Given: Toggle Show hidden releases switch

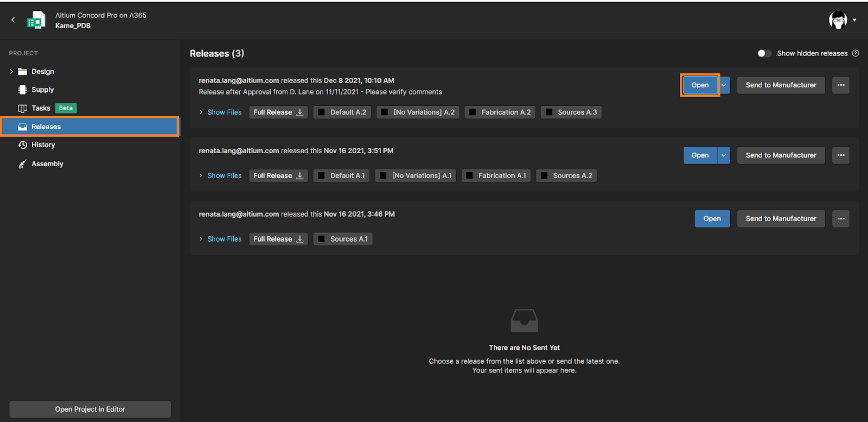Looking at the screenshot, I should [x=764, y=53].
